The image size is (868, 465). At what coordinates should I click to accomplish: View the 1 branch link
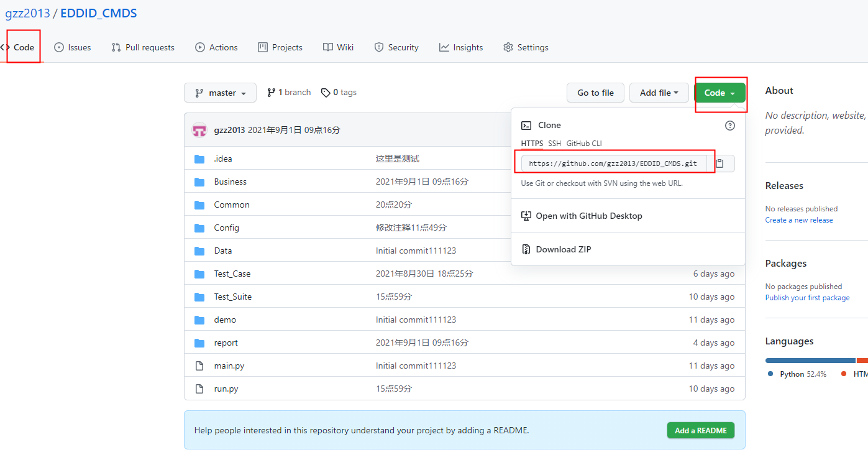[289, 92]
